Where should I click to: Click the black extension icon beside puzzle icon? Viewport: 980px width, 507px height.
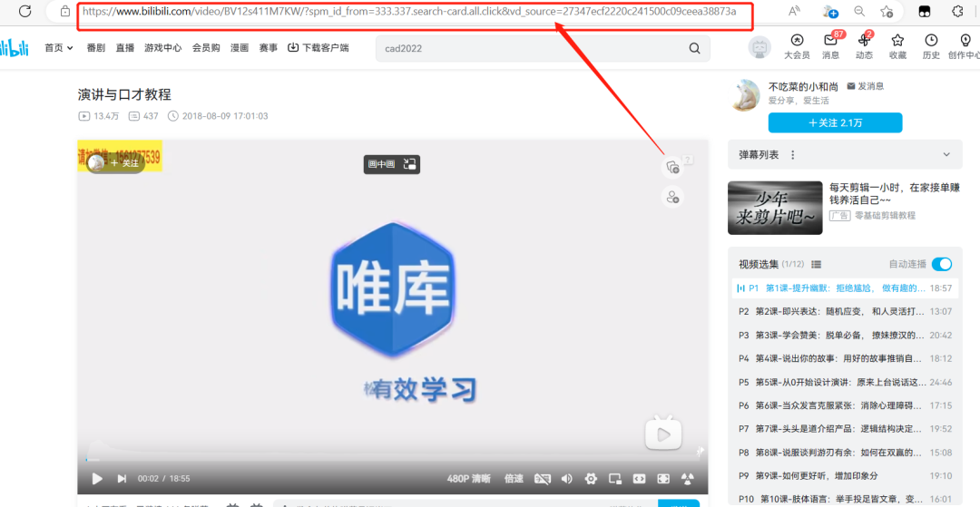(x=925, y=11)
